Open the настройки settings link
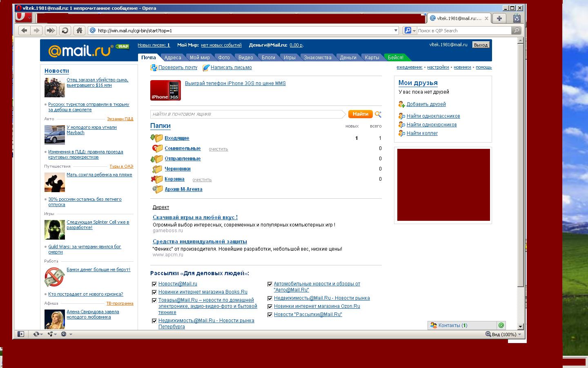This screenshot has width=588, height=368. coord(438,67)
